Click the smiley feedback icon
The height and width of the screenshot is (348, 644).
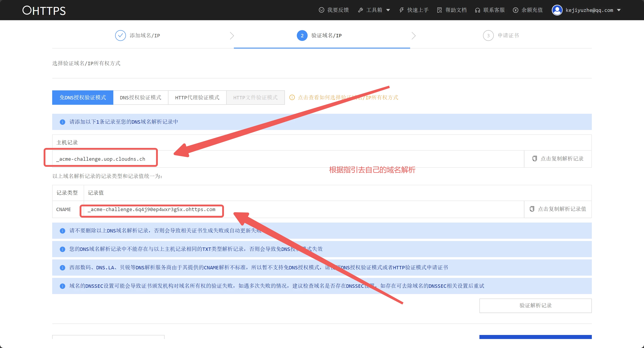322,10
